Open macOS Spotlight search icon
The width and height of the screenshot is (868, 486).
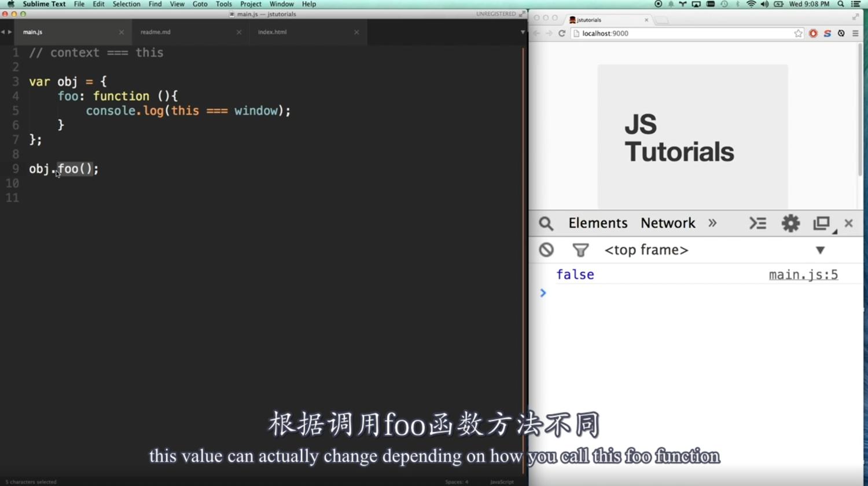point(841,4)
